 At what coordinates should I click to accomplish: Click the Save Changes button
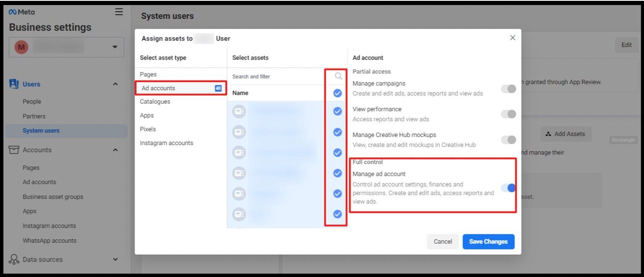pos(488,242)
